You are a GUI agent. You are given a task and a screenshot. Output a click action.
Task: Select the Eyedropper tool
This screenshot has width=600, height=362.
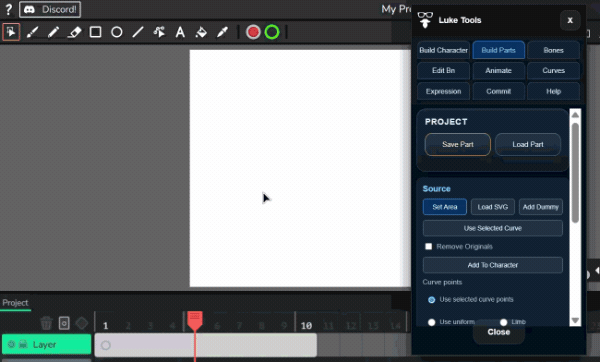[x=222, y=32]
